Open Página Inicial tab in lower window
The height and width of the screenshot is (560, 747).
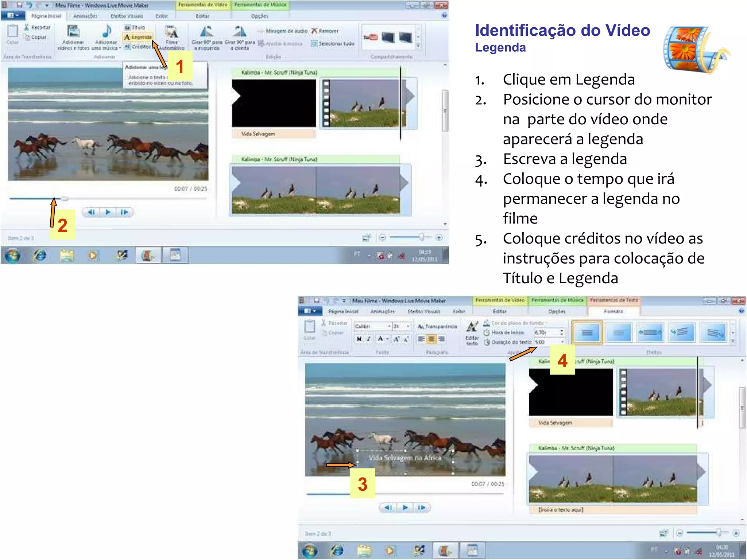point(343,311)
